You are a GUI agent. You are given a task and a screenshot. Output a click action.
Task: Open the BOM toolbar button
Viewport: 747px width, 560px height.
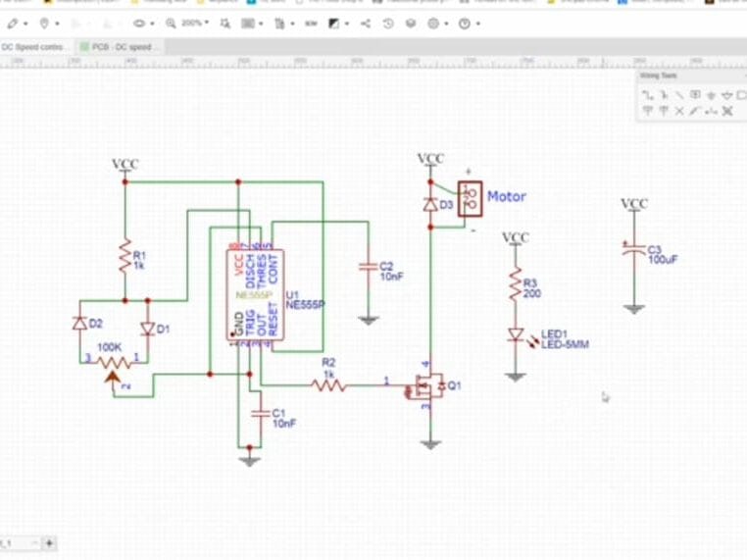pos(311,24)
